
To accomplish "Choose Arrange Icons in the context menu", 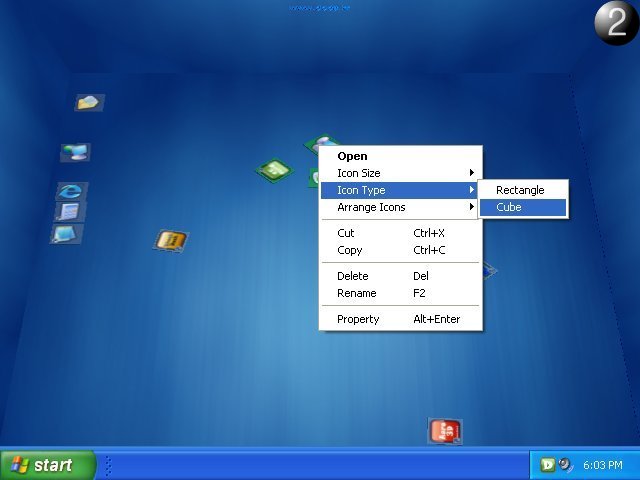I will click(x=400, y=207).
